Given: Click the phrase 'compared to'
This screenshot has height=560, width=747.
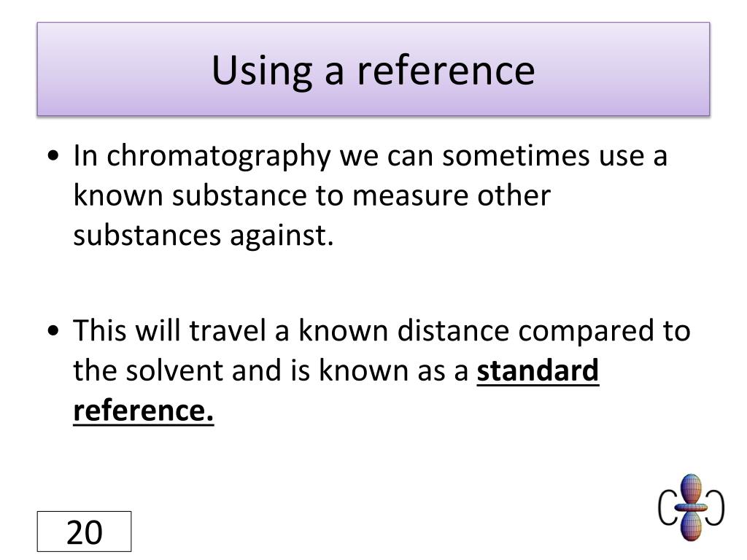Looking at the screenshot, I should (x=605, y=332).
